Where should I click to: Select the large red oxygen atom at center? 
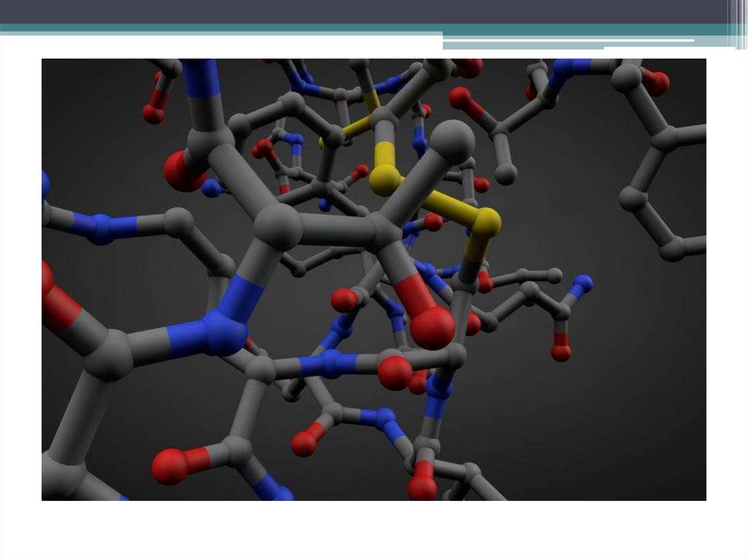pos(432,327)
